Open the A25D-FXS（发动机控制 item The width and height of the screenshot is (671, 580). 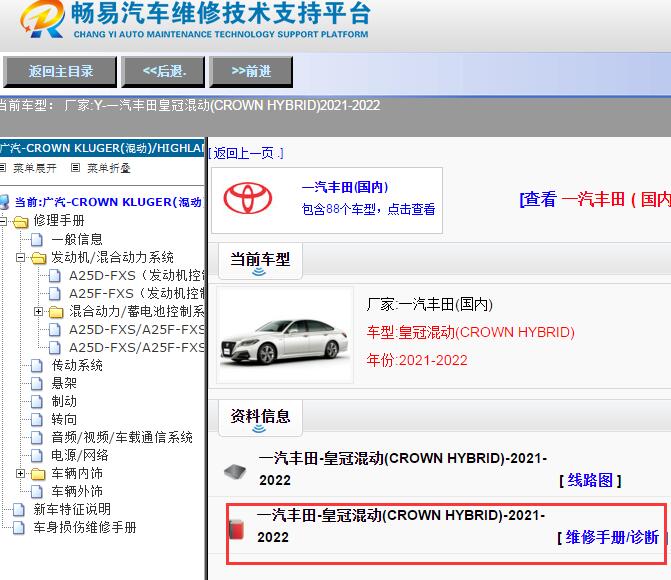tap(137, 276)
